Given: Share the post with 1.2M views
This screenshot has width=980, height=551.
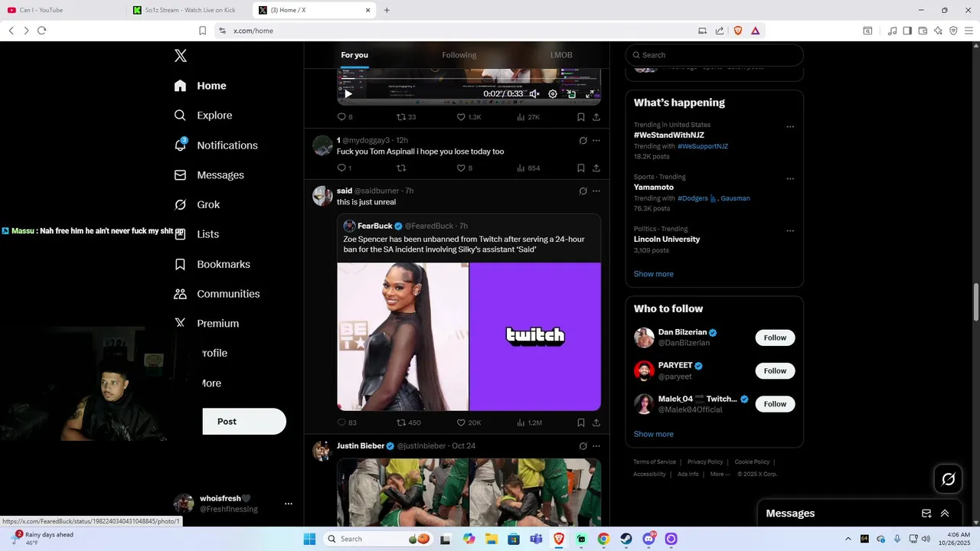Looking at the screenshot, I should pyautogui.click(x=596, y=422).
